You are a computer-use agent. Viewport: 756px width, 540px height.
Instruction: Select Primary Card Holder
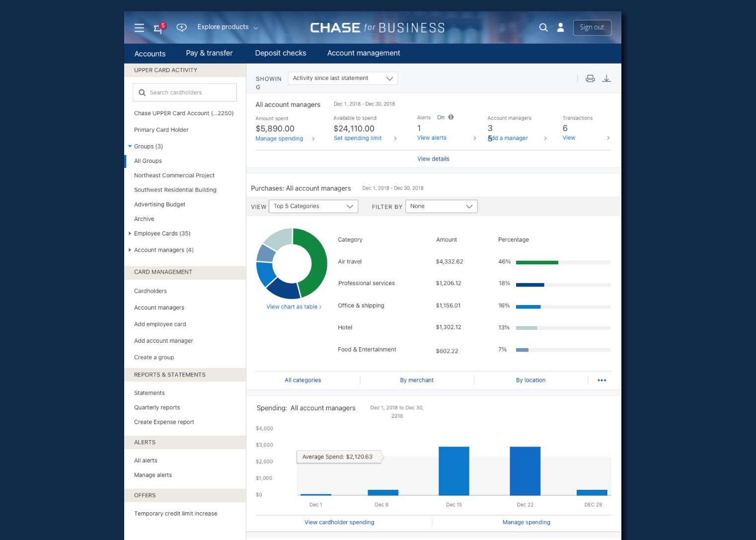point(161,130)
